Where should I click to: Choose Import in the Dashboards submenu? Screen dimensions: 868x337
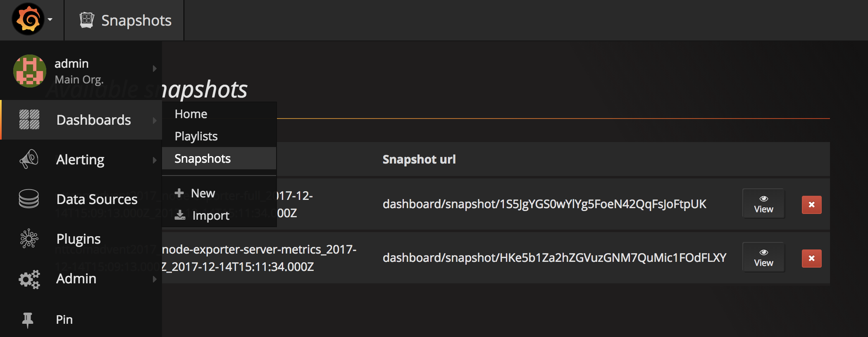click(210, 216)
